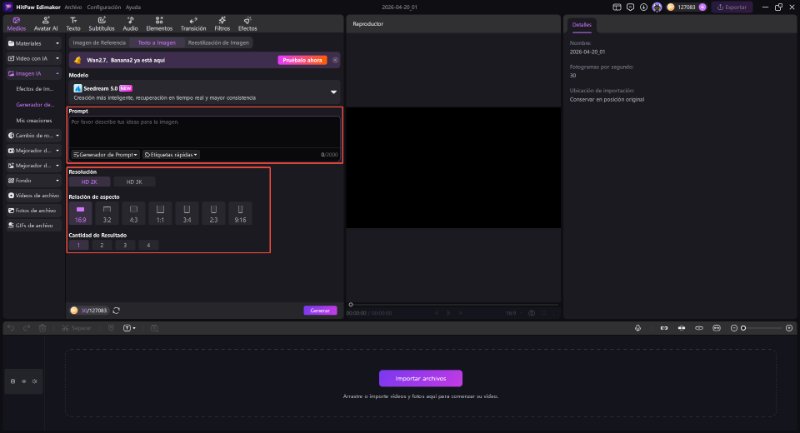Open the Seedream 5.0 model dropdown
Image resolution: width=800 pixels, height=433 pixels.
tap(204, 92)
